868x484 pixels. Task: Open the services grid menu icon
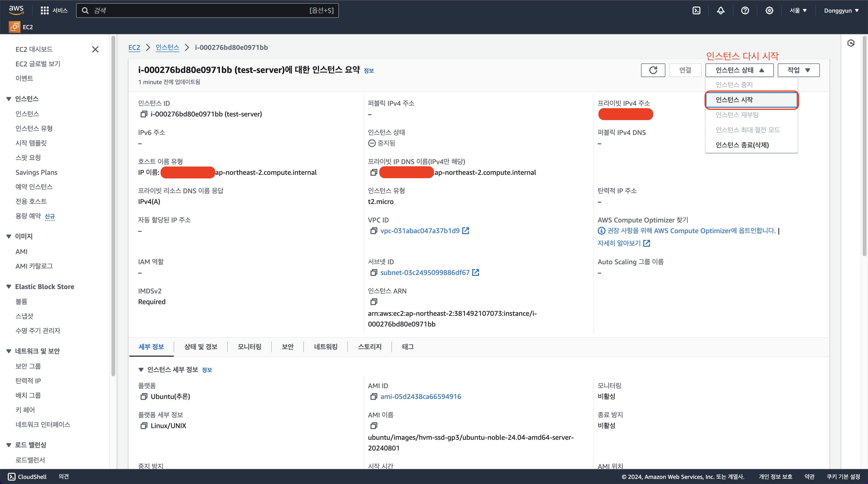45,10
